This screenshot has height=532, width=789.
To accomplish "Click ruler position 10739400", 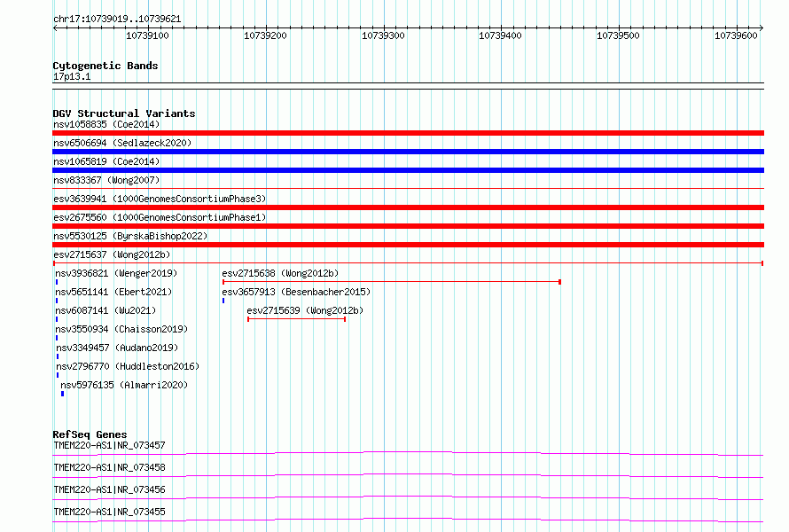I will (500, 35).
